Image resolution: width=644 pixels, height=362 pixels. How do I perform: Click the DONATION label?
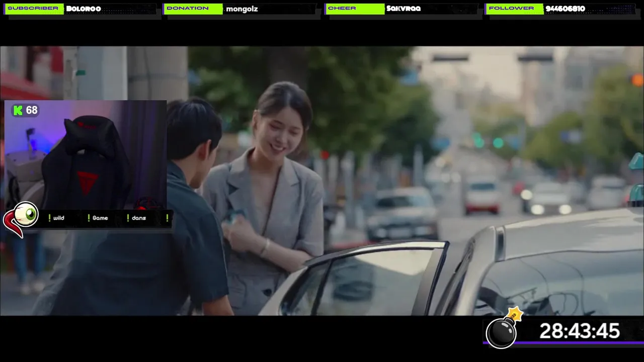click(x=193, y=9)
